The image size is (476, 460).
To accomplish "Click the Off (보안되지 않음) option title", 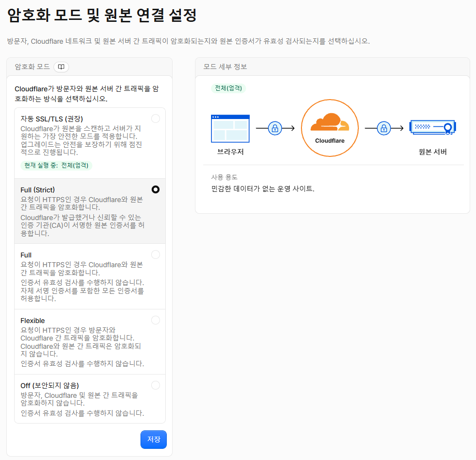I will pyautogui.click(x=50, y=385).
